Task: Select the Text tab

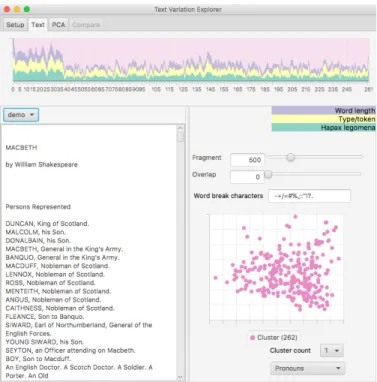Action: tap(38, 25)
